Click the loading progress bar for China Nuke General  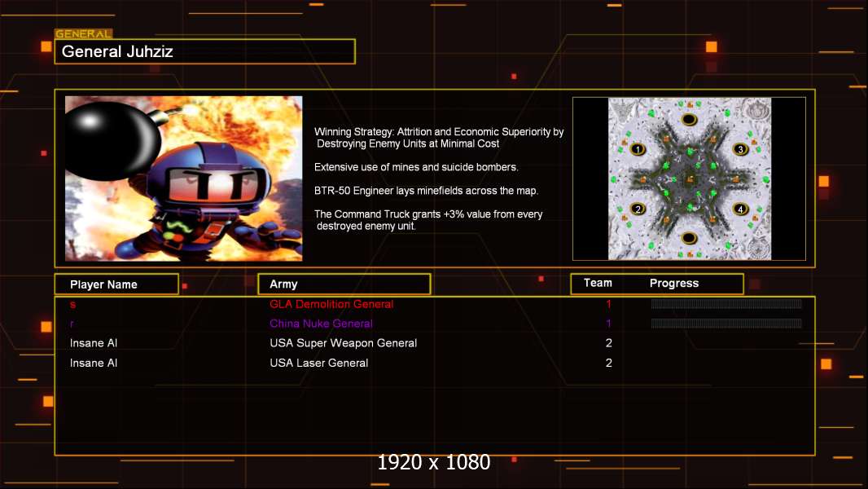tap(726, 324)
